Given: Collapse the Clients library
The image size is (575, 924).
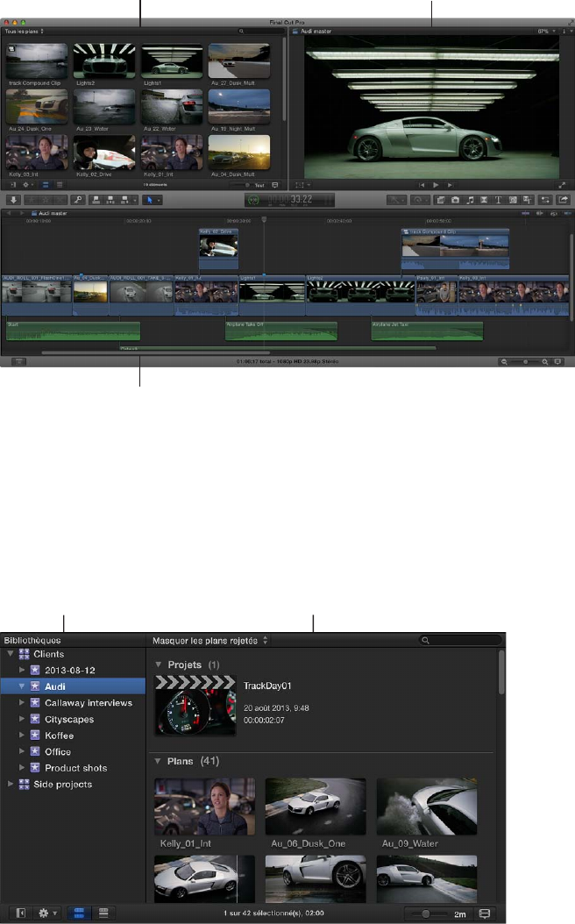Looking at the screenshot, I should point(10,653).
